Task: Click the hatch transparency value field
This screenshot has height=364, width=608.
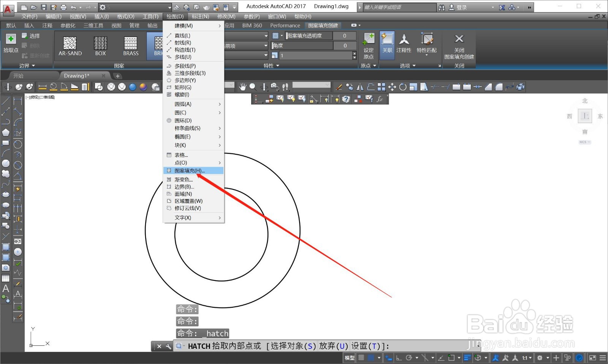Action: [x=345, y=36]
